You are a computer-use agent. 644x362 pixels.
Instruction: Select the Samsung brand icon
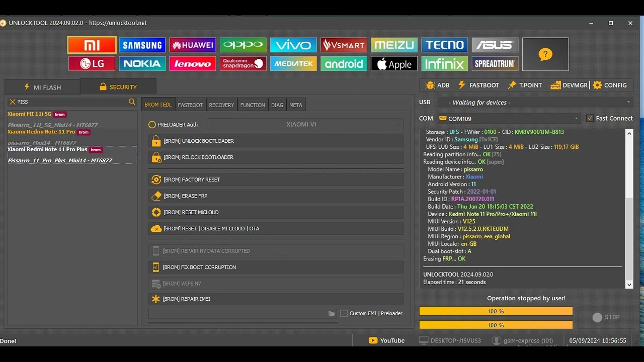coord(142,45)
